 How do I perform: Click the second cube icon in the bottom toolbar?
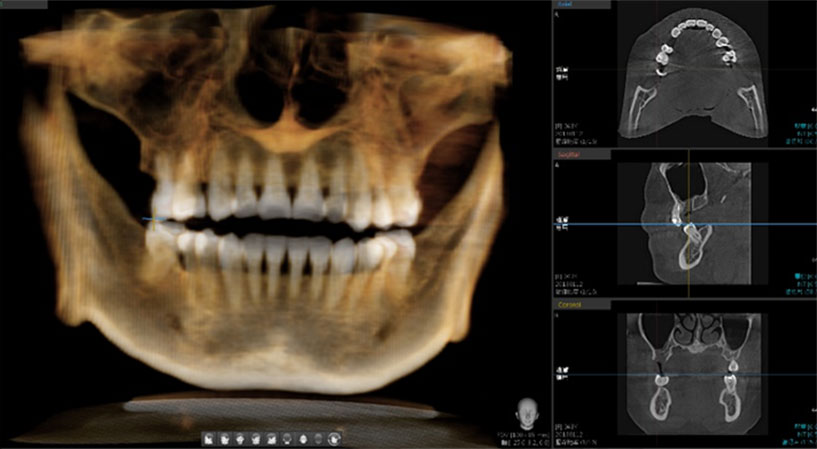click(225, 438)
